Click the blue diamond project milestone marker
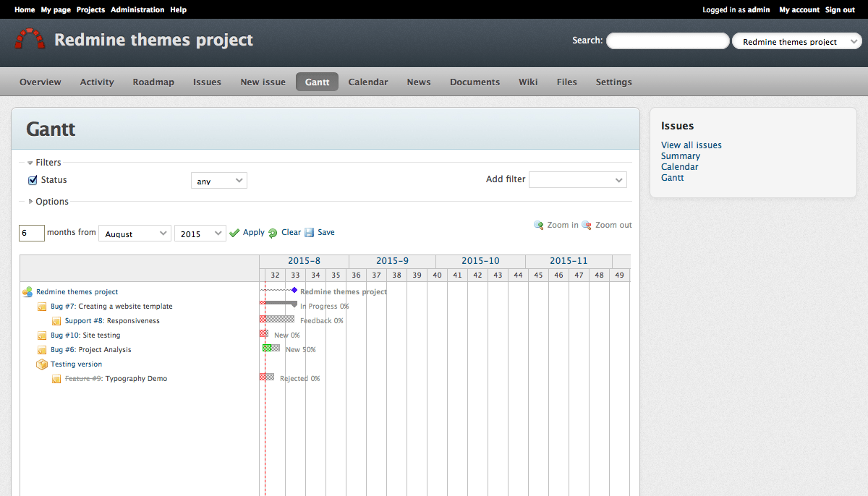The height and width of the screenshot is (496, 868). pyautogui.click(x=294, y=290)
